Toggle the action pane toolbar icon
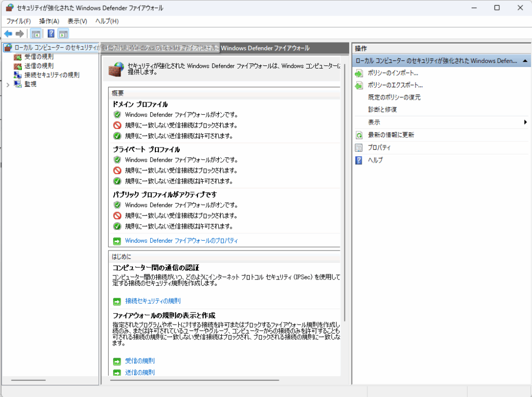 [x=63, y=34]
